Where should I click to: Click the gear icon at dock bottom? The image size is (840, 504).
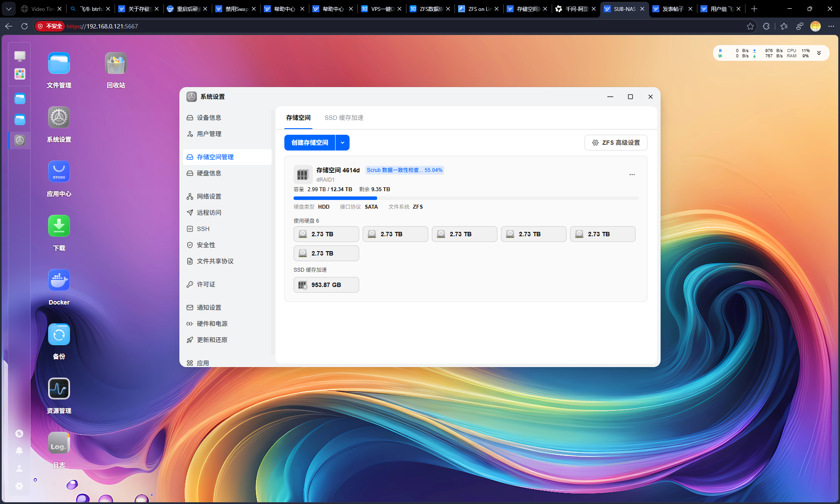pyautogui.click(x=19, y=486)
